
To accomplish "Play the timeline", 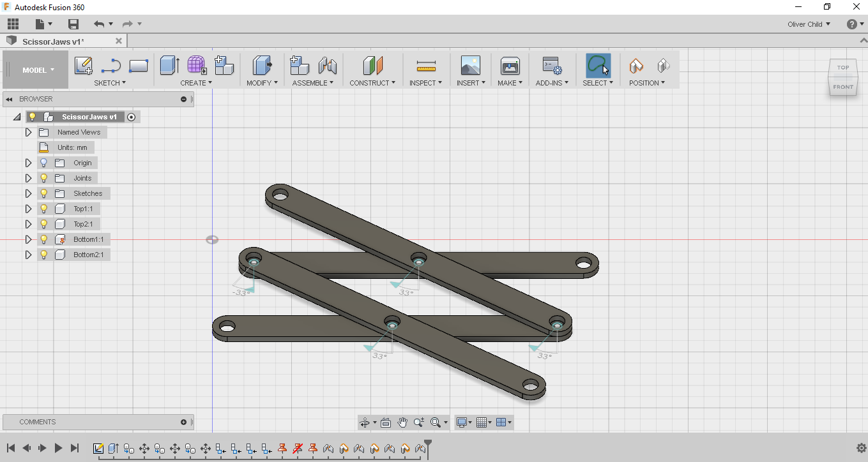I will [58, 448].
